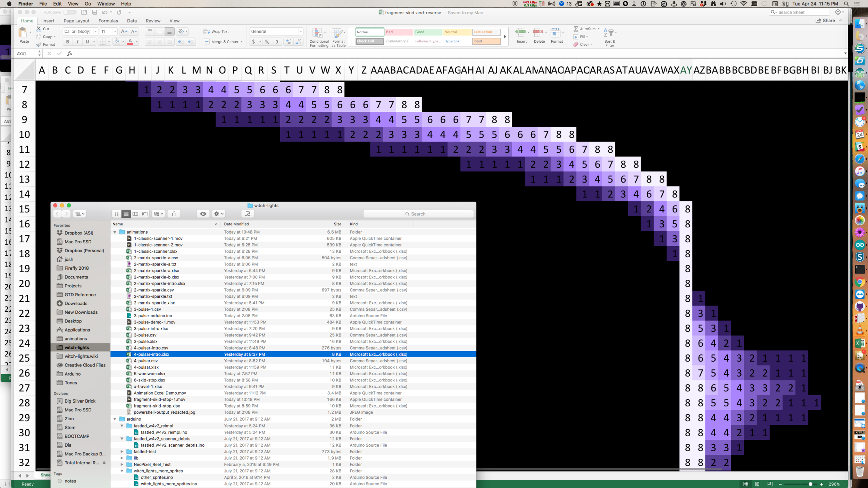Collapse the animations folder in Finder
This screenshot has width=868, height=488.
tap(115, 232)
